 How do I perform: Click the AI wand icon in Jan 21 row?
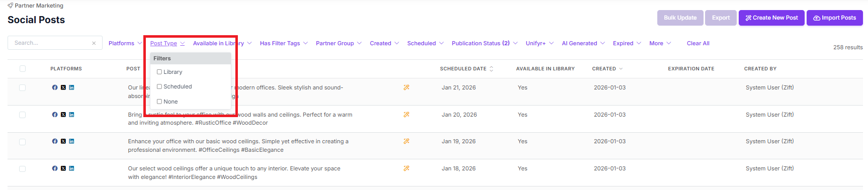406,87
